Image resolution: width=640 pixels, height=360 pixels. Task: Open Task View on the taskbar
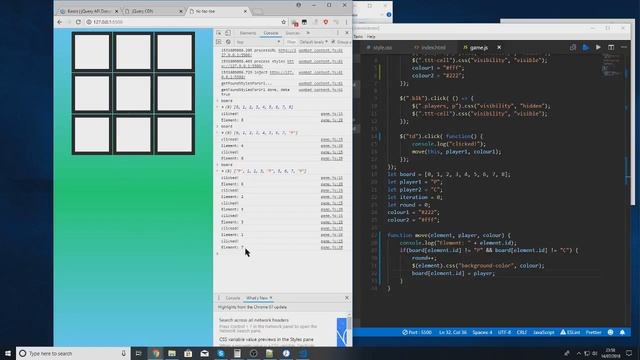click(138, 353)
